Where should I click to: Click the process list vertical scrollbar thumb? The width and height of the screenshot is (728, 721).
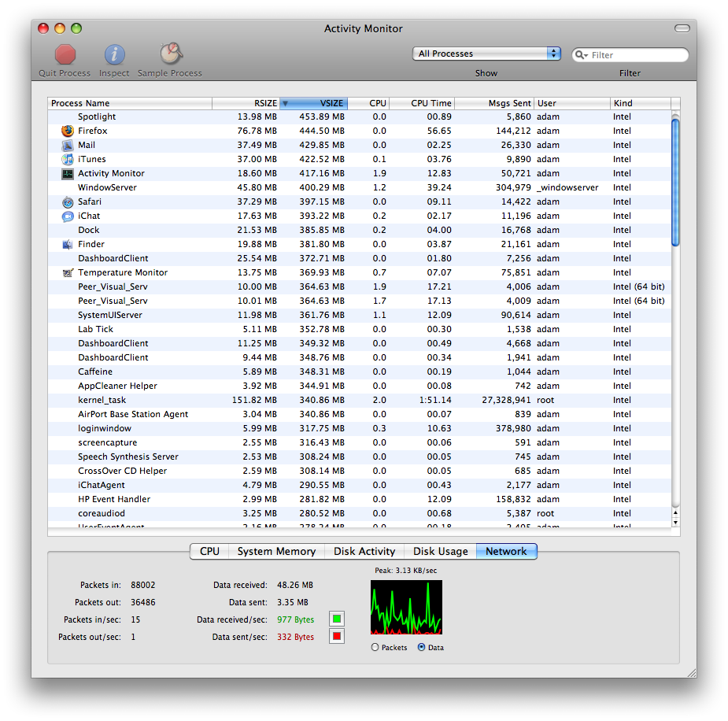point(675,182)
